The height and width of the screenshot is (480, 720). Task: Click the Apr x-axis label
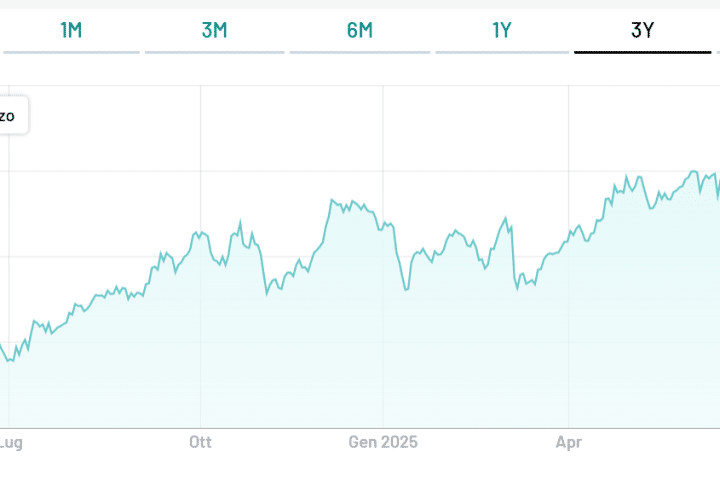coord(569,441)
